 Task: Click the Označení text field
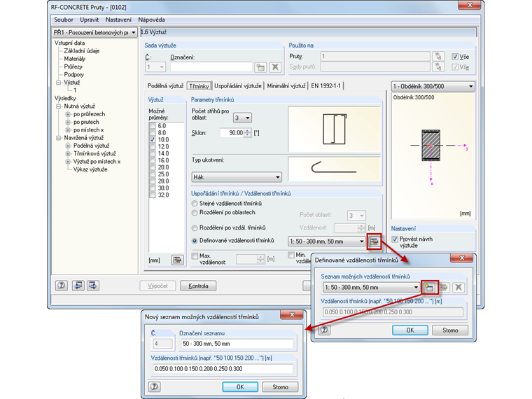pyautogui.click(x=211, y=67)
